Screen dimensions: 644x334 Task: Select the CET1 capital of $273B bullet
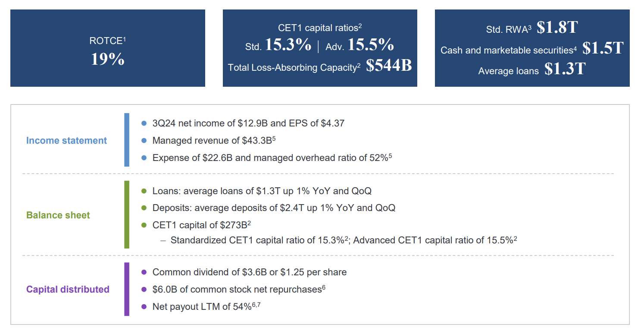click(x=201, y=225)
